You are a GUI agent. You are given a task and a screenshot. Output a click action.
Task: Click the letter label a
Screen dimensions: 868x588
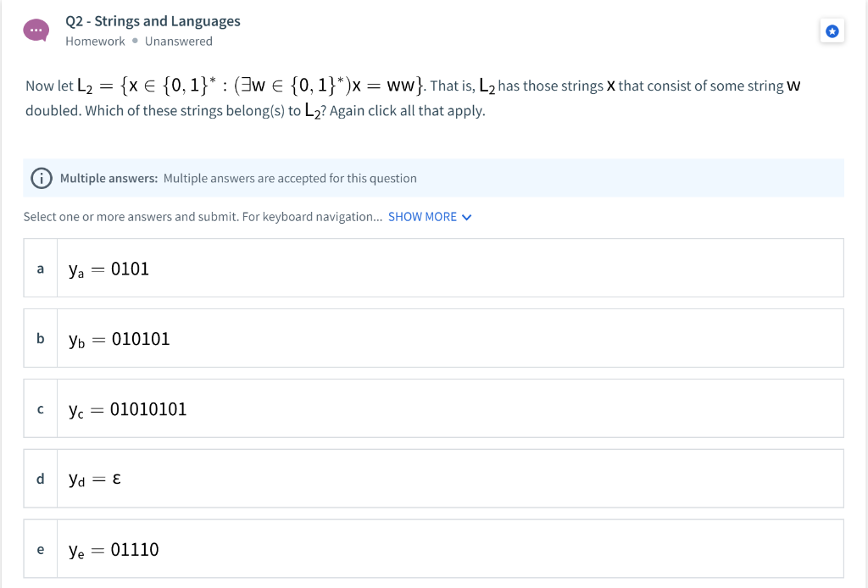(40, 269)
